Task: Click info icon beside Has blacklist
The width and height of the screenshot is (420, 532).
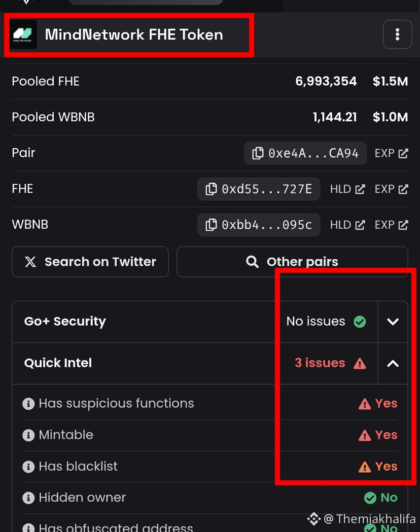Action: 28,467
